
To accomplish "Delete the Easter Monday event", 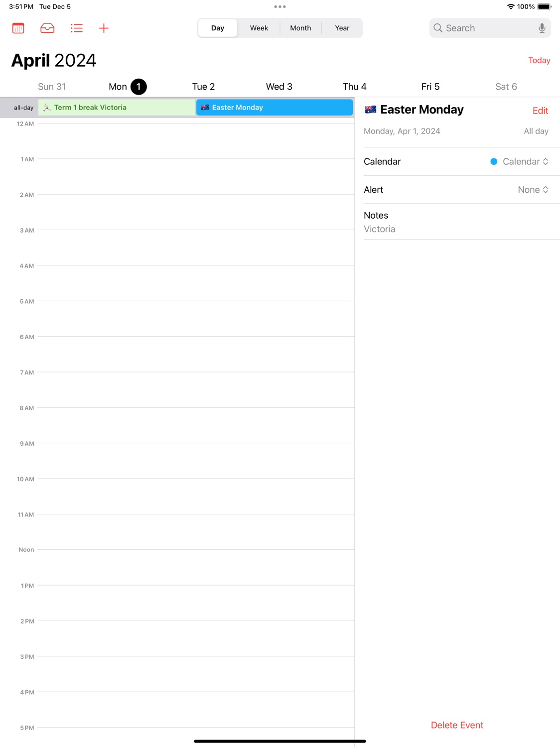I will [457, 725].
